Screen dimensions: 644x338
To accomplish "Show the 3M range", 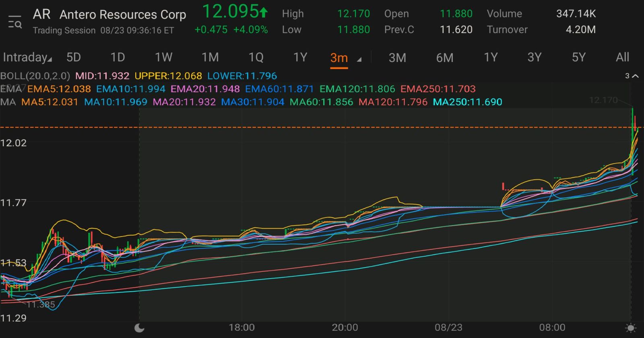I will [x=397, y=58].
